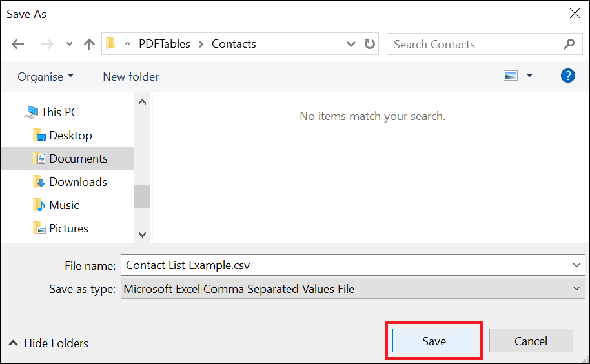Expand the address bar path dropdown
The image size is (590, 364).
[351, 44]
